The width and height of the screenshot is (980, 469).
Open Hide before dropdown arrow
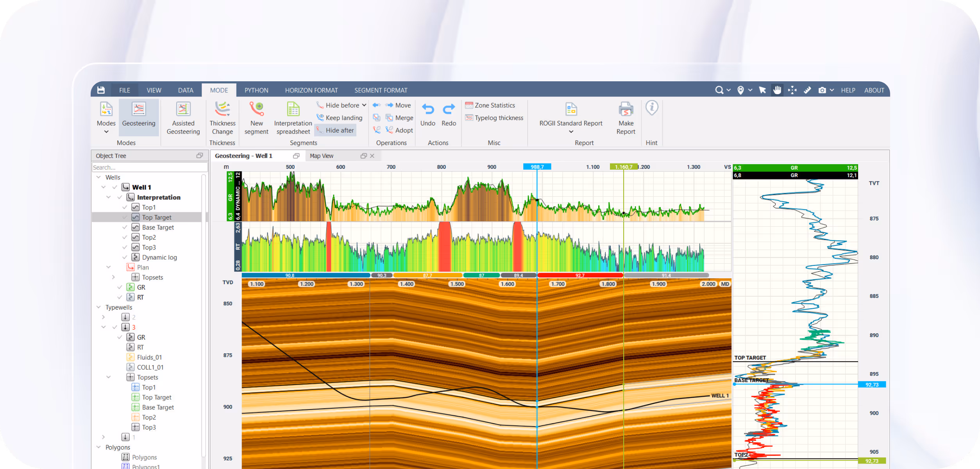coord(364,105)
